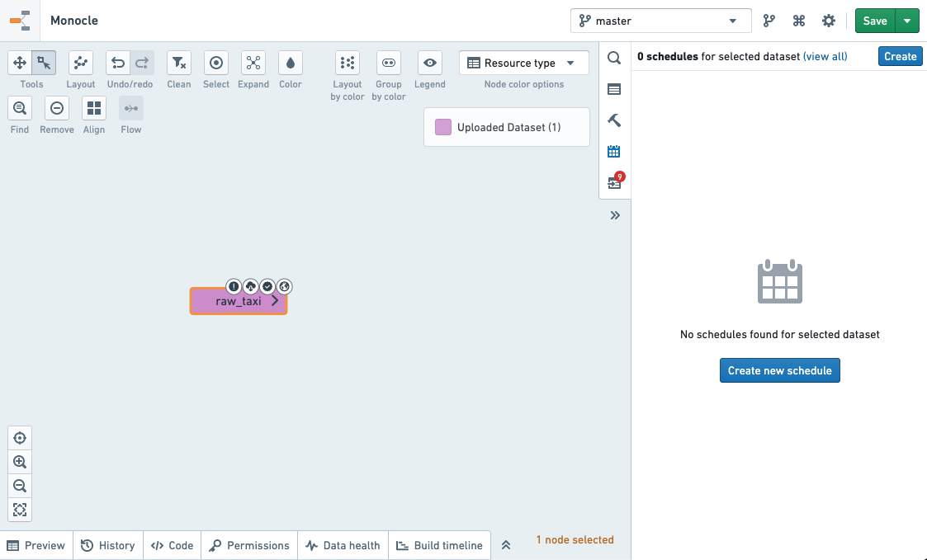The height and width of the screenshot is (560, 927).
Task: Click the Find magnifier icon in toolbar
Action: pos(20,108)
